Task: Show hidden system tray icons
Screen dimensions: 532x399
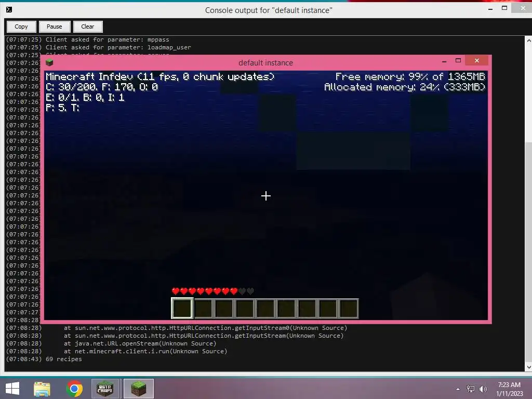Action: 458,389
